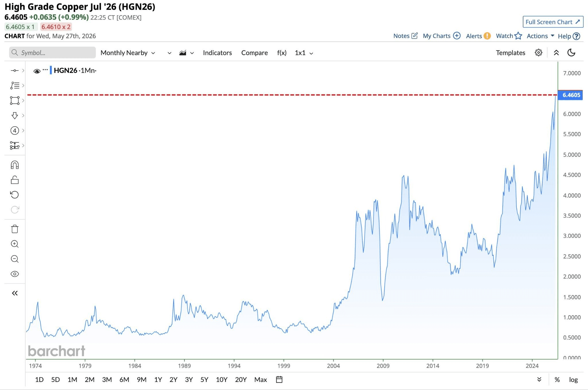The width and height of the screenshot is (588, 390).
Task: Toggle the log scale option
Action: (573, 380)
